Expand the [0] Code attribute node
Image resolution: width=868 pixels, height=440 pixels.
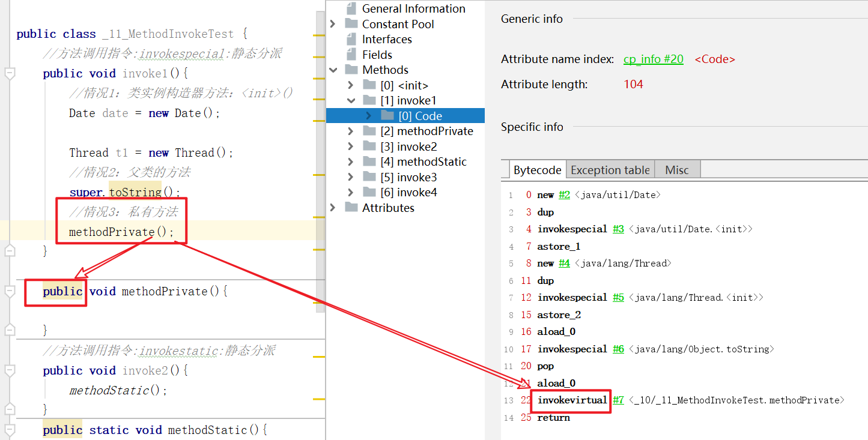point(369,116)
